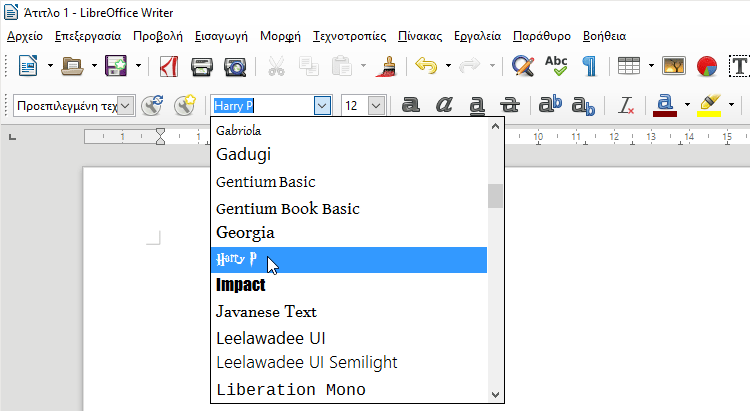Image resolution: width=750 pixels, height=411 pixels.
Task: Expand the Save dropdown arrow
Action: coord(138,66)
